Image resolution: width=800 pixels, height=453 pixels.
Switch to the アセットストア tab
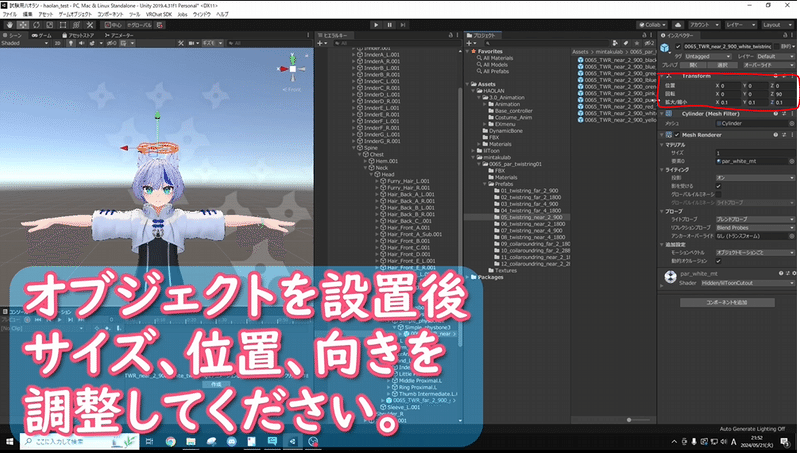(x=79, y=35)
